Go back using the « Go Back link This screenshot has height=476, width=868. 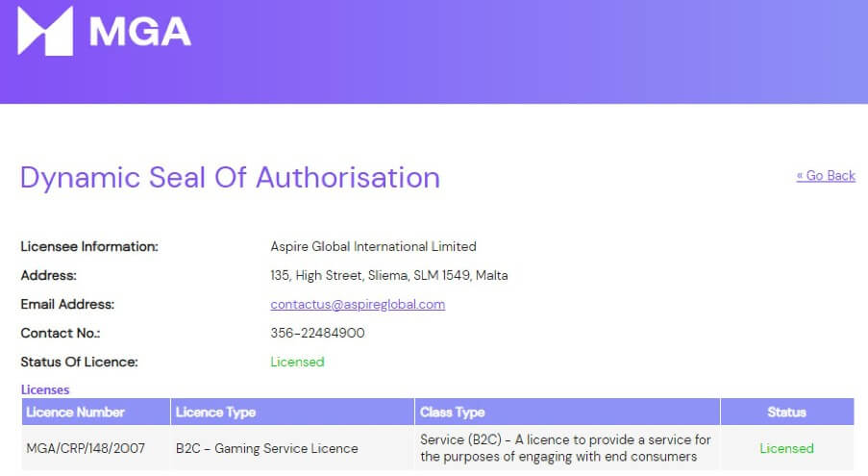coord(825,175)
